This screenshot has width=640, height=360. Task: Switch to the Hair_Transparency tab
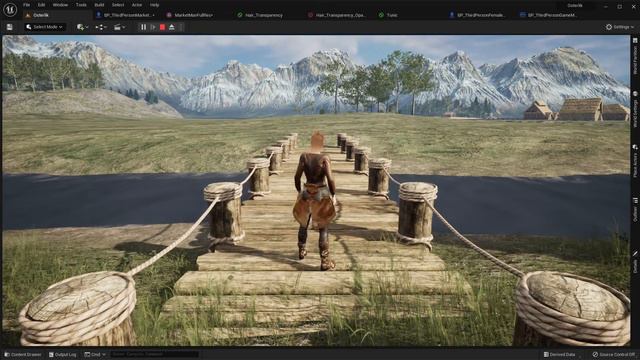coord(260,15)
